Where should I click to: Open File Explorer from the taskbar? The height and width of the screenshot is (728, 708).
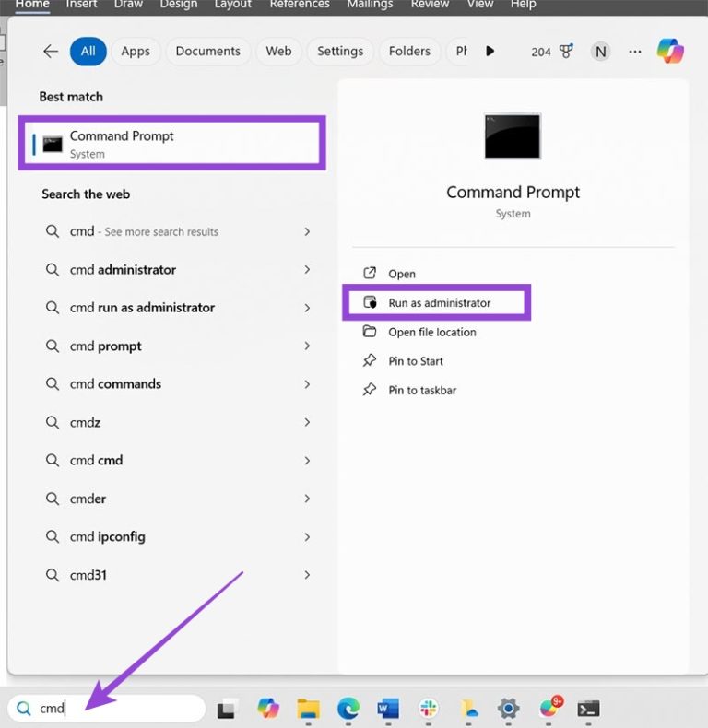(308, 708)
